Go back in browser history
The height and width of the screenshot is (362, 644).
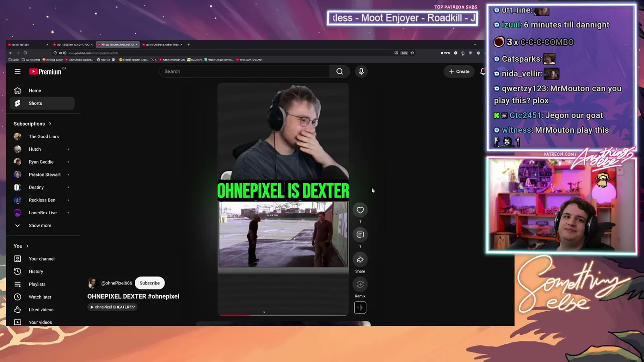(x=11, y=53)
